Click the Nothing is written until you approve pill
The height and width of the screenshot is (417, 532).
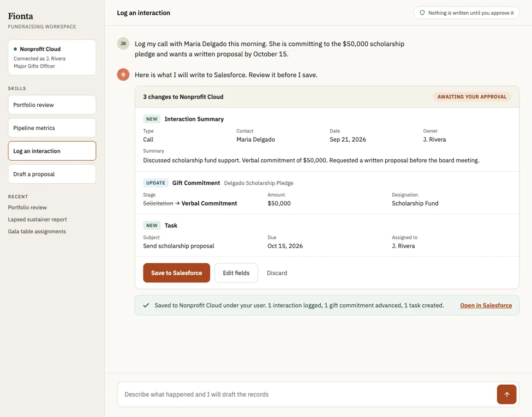point(467,13)
